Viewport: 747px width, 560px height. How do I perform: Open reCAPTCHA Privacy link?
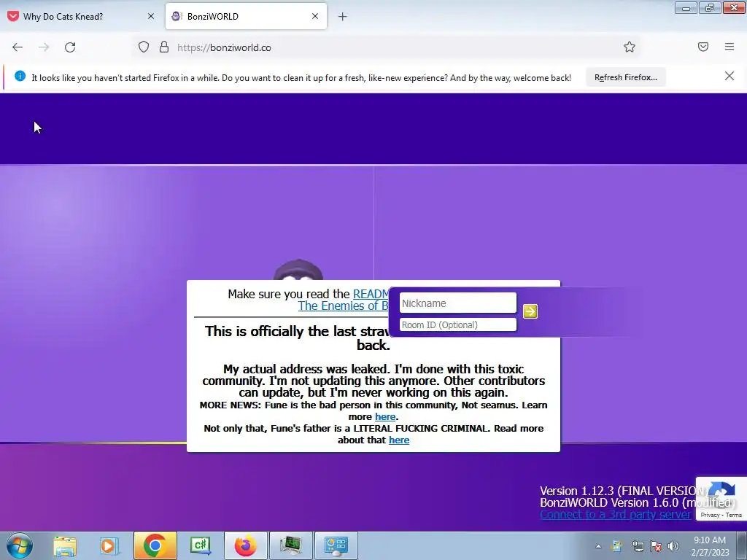[710, 515]
